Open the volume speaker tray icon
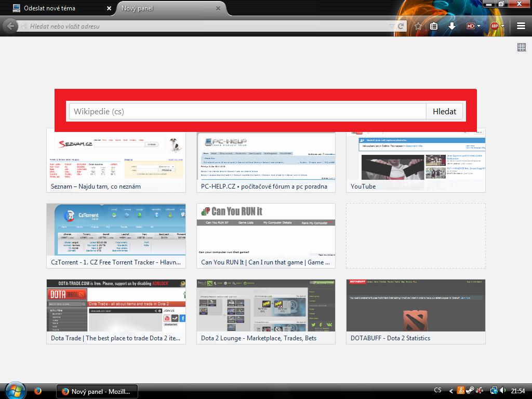The height and width of the screenshot is (399, 532). (x=502, y=391)
